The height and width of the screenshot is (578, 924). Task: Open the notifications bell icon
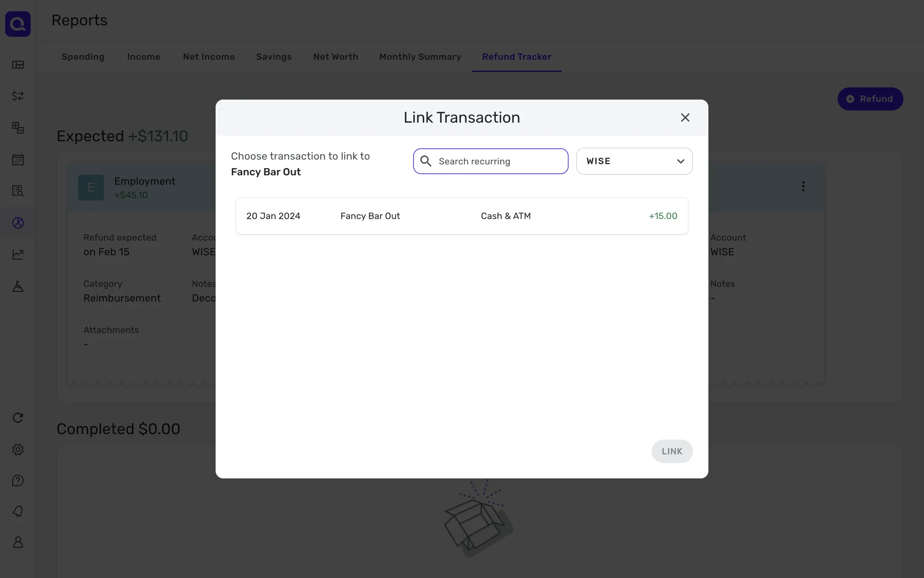(x=18, y=511)
